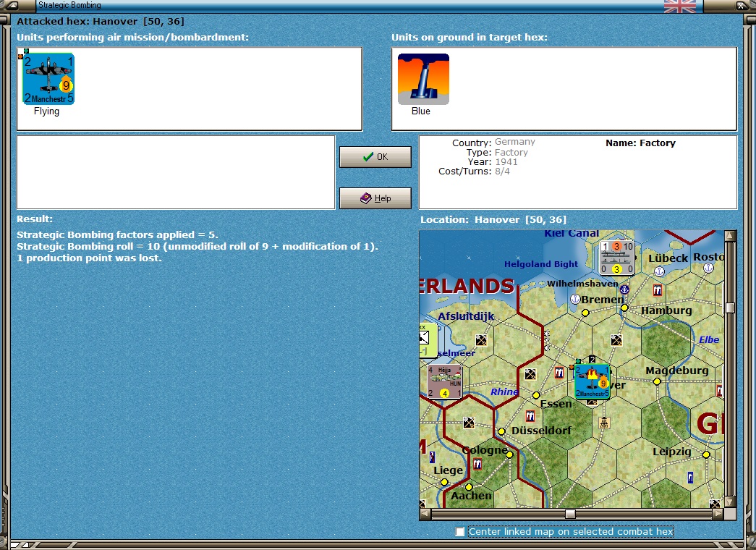The image size is (756, 550).
Task: Click the yellow city dot at Magdeburg
Action: click(x=657, y=381)
